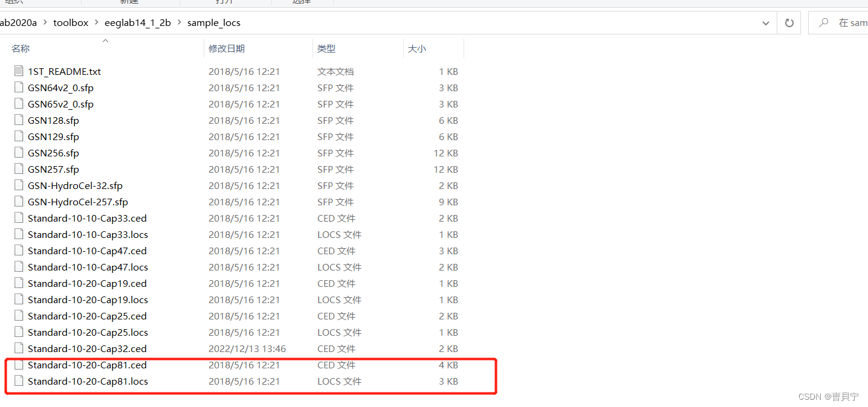Click the file icon of GSN64v2_0.sfp

pyautogui.click(x=18, y=88)
